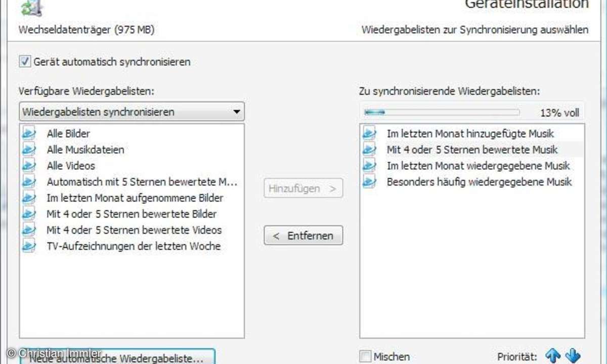
Task: Click Neue automatische Wiedergabeliste button
Action: (117, 357)
